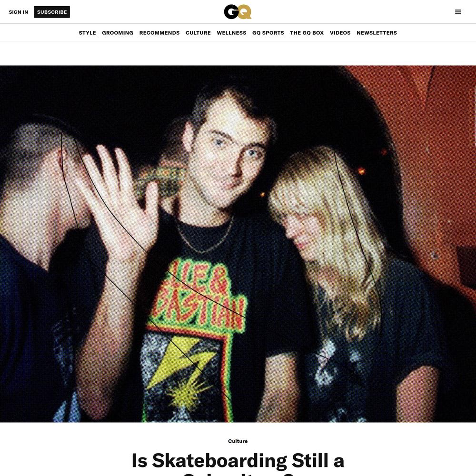476x476 pixels.
Task: Open the Newsletters page
Action: pos(377,33)
